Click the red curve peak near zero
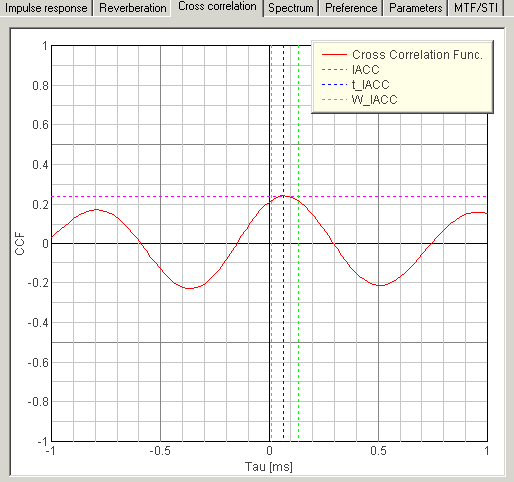Viewport: 514px width, 482px height. [x=283, y=196]
